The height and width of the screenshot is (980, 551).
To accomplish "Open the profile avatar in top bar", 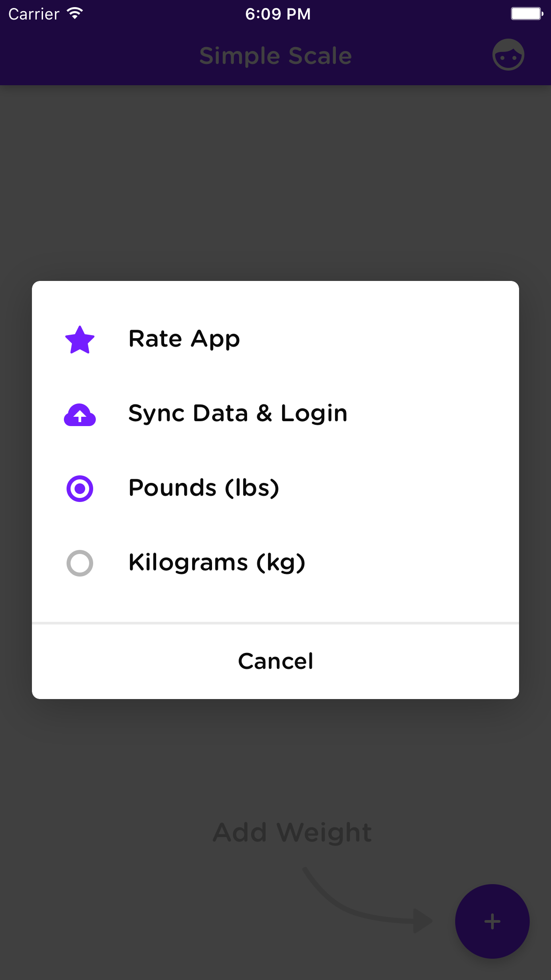I will coord(508,55).
